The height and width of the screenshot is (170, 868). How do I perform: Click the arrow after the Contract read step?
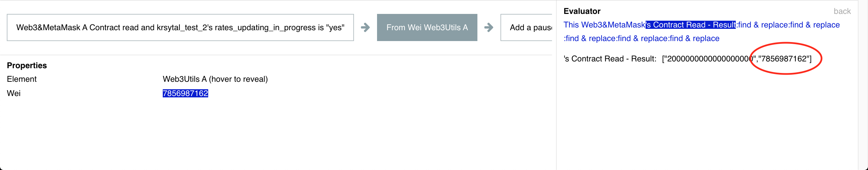click(365, 27)
